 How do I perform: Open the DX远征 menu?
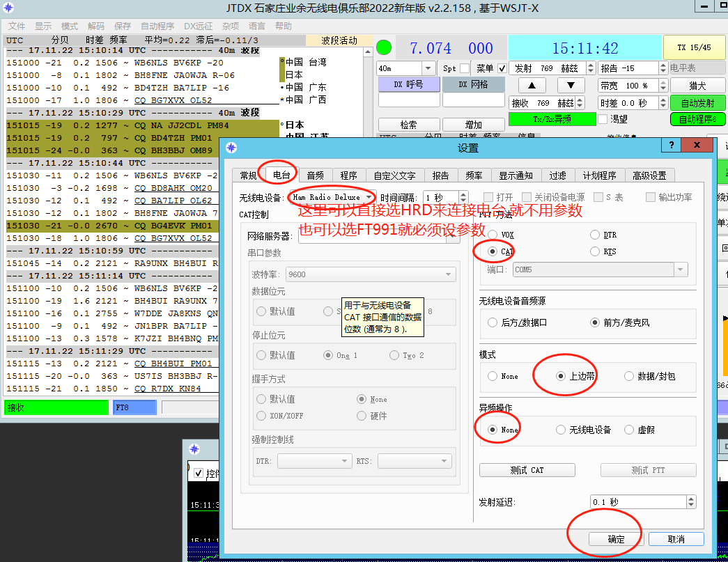tap(199, 26)
